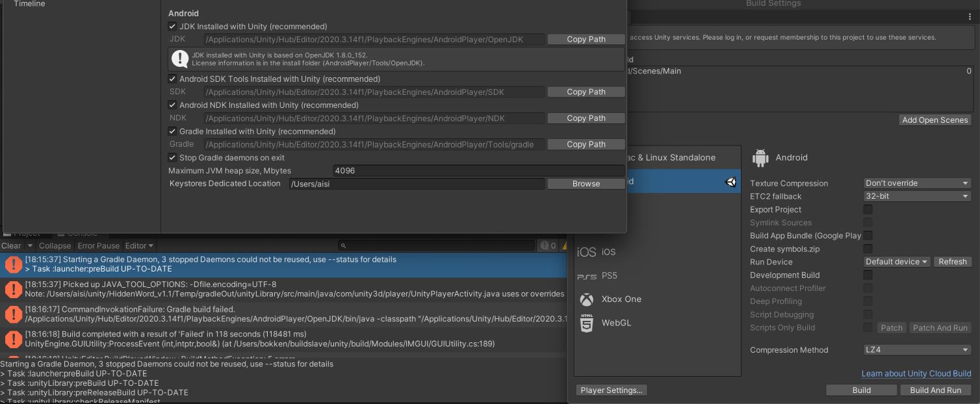
Task: Select the PS5 platform icon
Action: point(586,276)
